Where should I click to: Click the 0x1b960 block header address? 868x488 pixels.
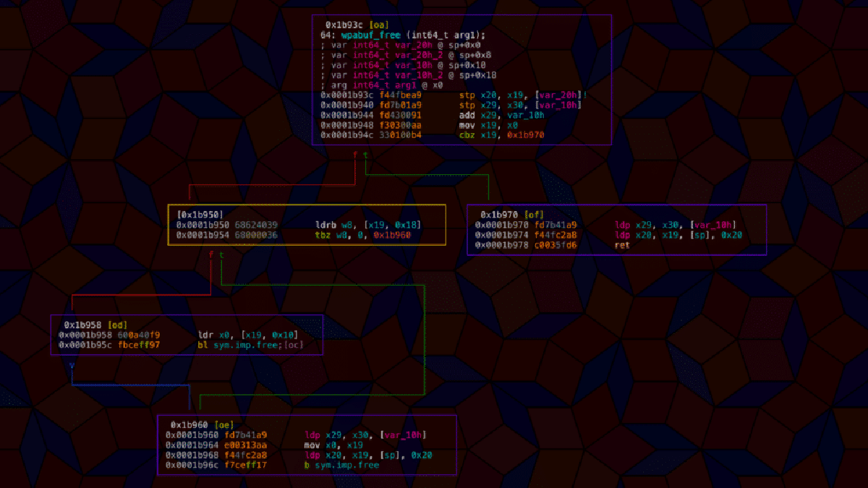(x=188, y=425)
